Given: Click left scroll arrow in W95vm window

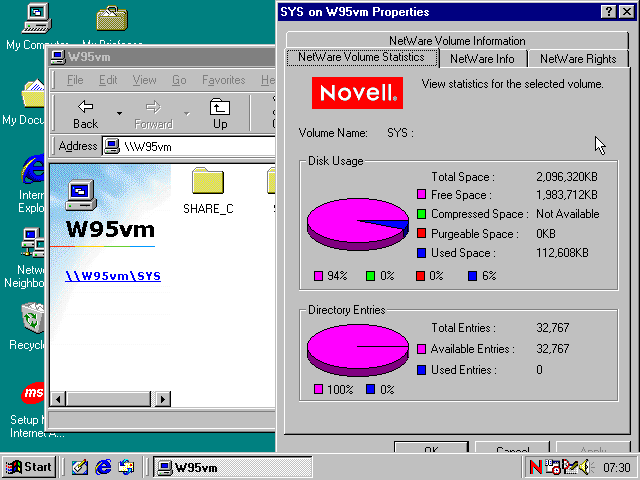Looking at the screenshot, I should click(58, 399).
